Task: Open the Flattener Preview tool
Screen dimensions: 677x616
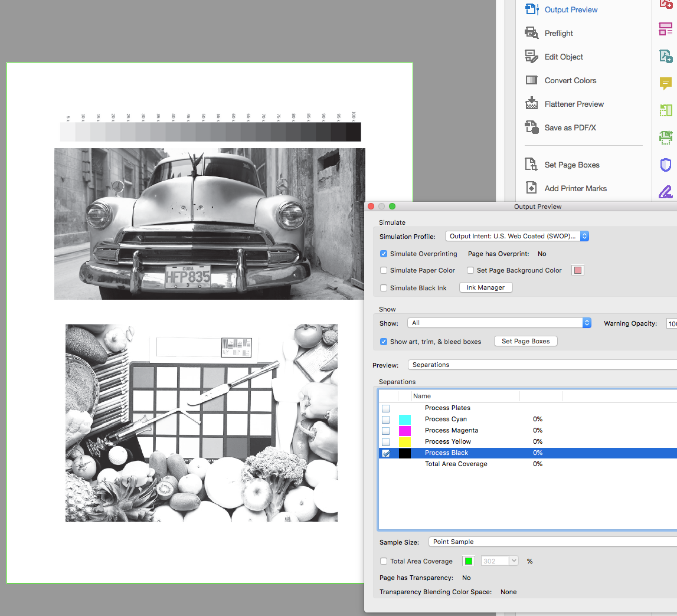Action: (x=573, y=104)
